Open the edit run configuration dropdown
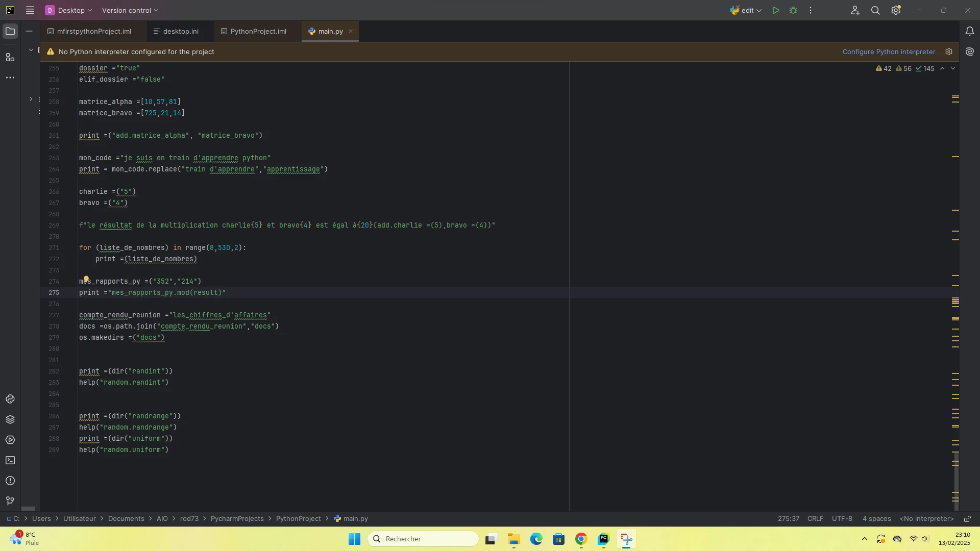This screenshot has width=980, height=551. click(746, 10)
